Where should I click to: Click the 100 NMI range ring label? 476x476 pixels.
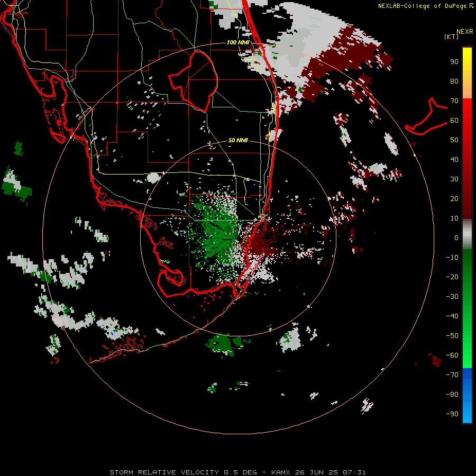pyautogui.click(x=238, y=42)
